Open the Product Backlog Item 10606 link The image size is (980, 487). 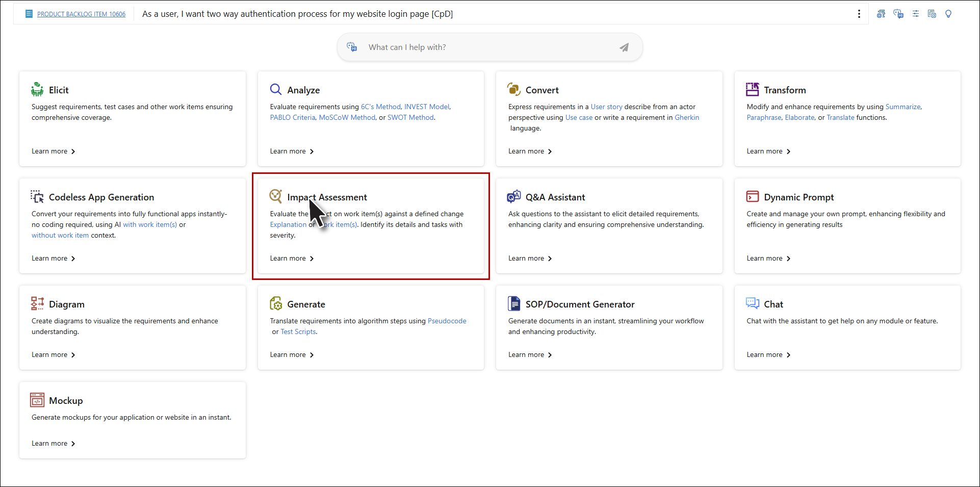81,14
